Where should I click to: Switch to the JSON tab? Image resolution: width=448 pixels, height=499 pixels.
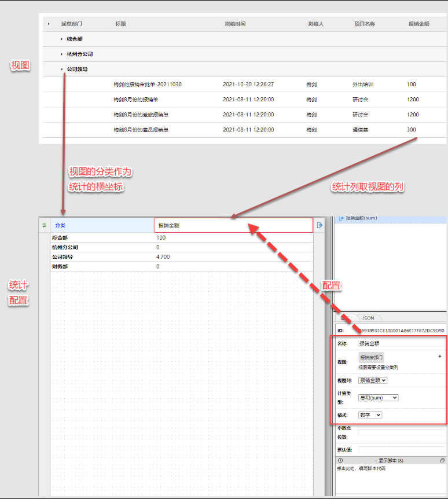(368, 318)
